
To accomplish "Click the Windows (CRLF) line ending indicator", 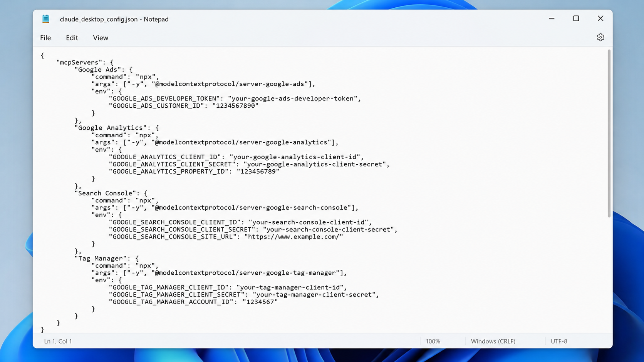I will tap(493, 341).
